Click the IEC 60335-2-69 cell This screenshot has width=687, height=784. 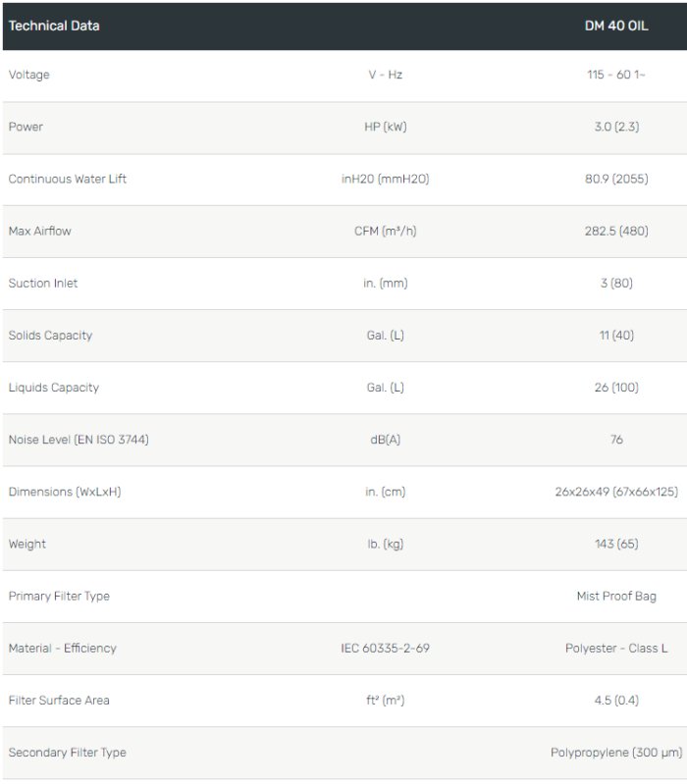point(385,648)
